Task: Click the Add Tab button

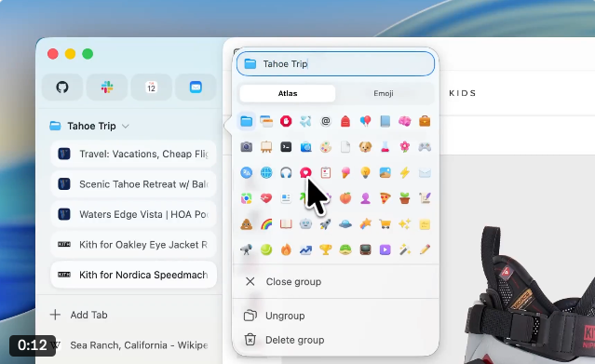Action: click(x=78, y=315)
